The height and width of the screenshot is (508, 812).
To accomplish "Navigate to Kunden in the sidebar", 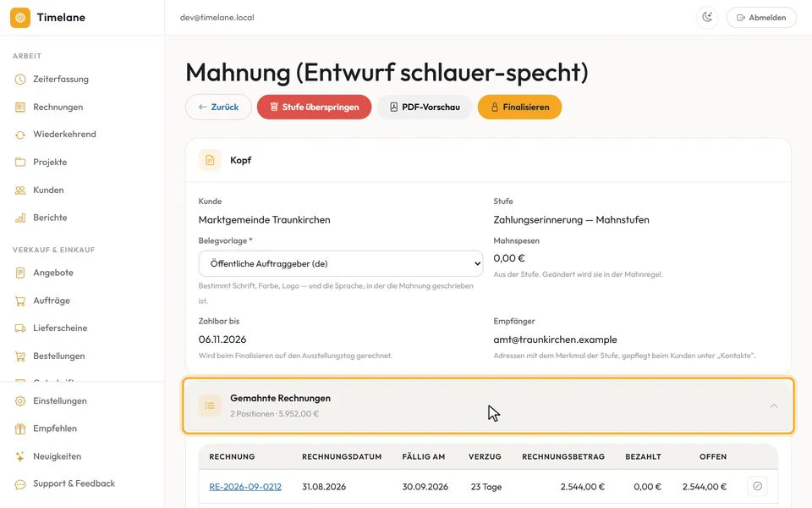I will [48, 190].
